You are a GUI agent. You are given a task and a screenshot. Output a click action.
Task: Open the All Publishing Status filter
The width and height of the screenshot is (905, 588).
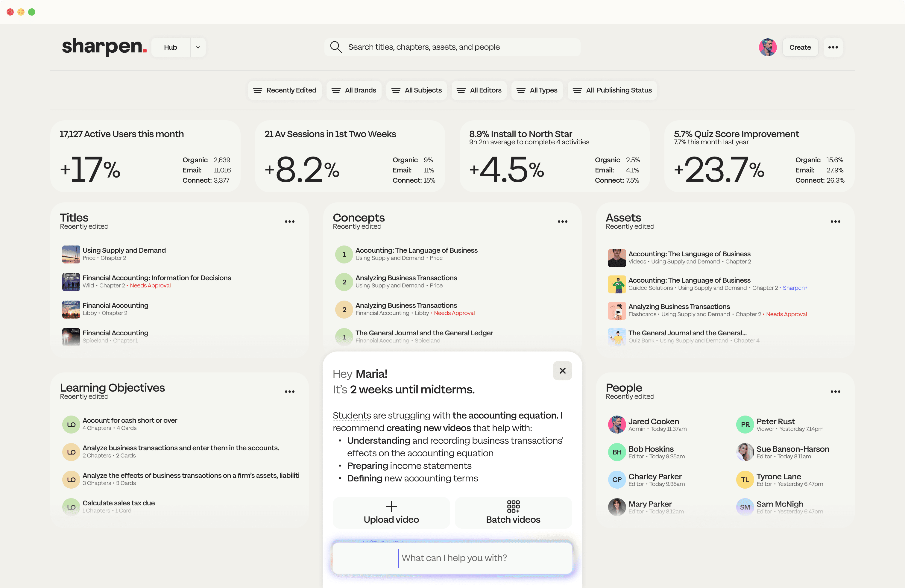pos(612,90)
